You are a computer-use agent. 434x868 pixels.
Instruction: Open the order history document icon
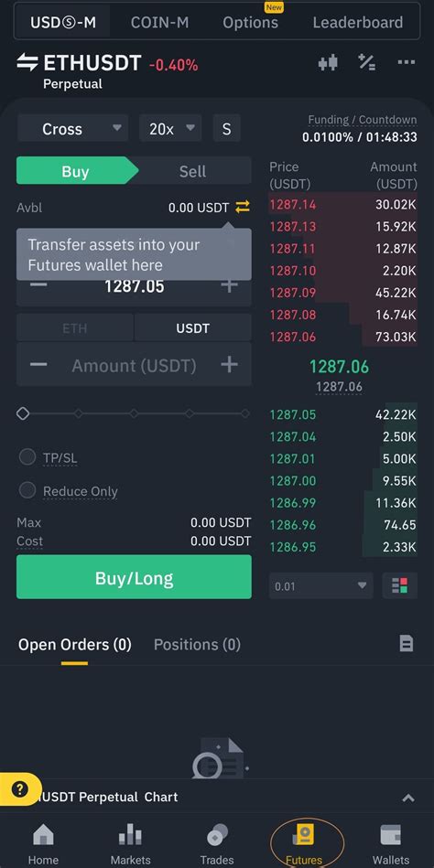(x=407, y=643)
